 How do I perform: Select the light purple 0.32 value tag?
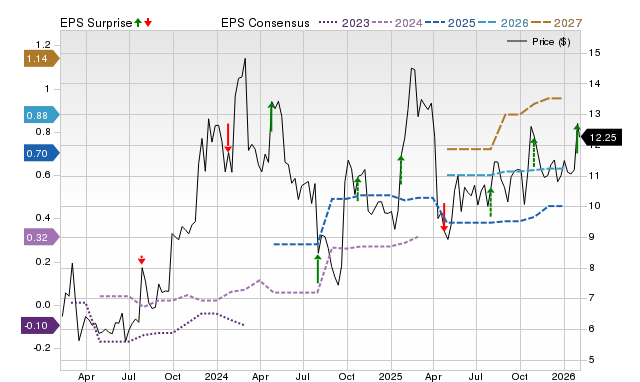click(x=42, y=238)
